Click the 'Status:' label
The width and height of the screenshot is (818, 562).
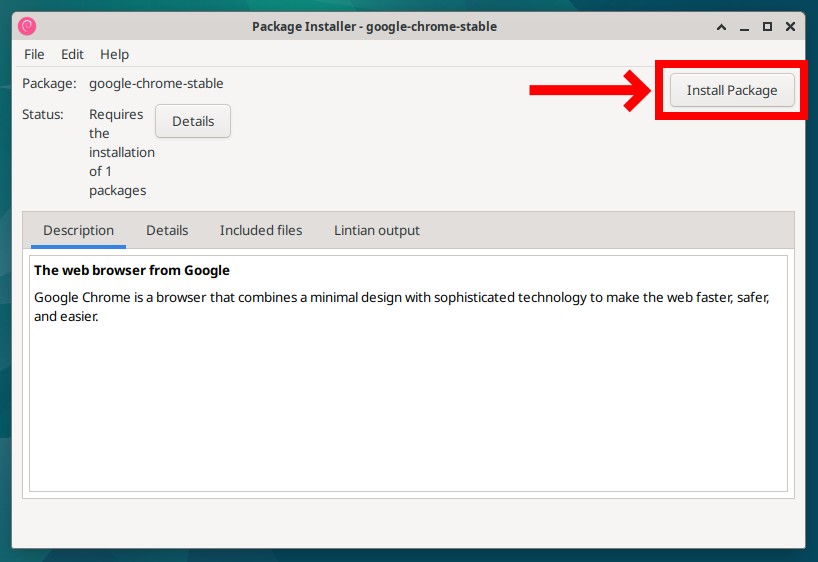(x=43, y=114)
